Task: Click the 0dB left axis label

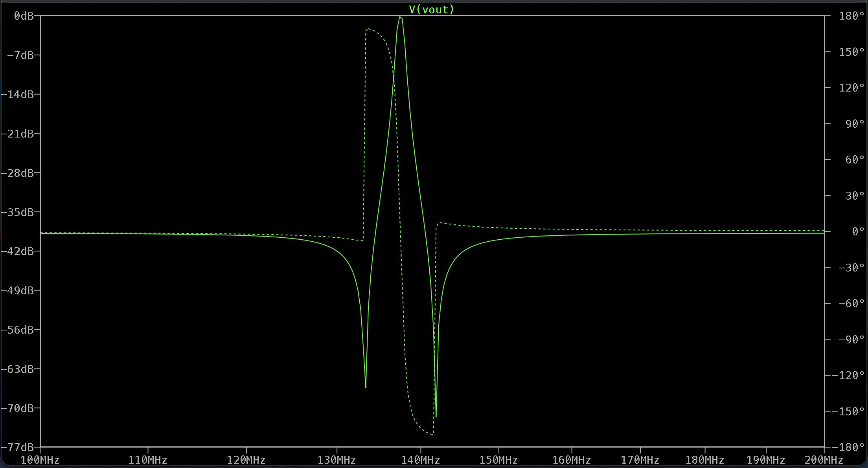Action: click(x=24, y=16)
